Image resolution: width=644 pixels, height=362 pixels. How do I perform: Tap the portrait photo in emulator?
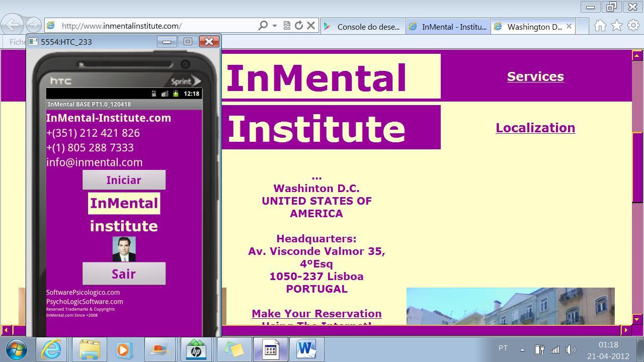pyautogui.click(x=124, y=249)
